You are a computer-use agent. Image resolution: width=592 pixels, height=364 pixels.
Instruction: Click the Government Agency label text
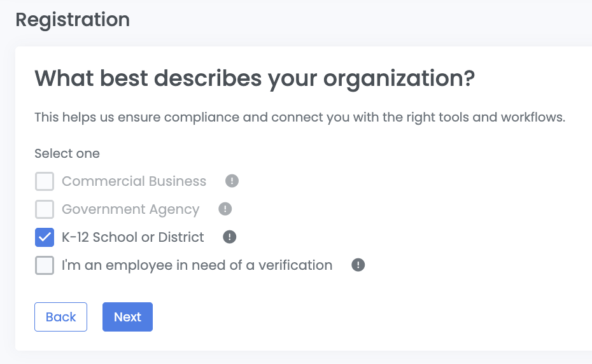point(130,209)
